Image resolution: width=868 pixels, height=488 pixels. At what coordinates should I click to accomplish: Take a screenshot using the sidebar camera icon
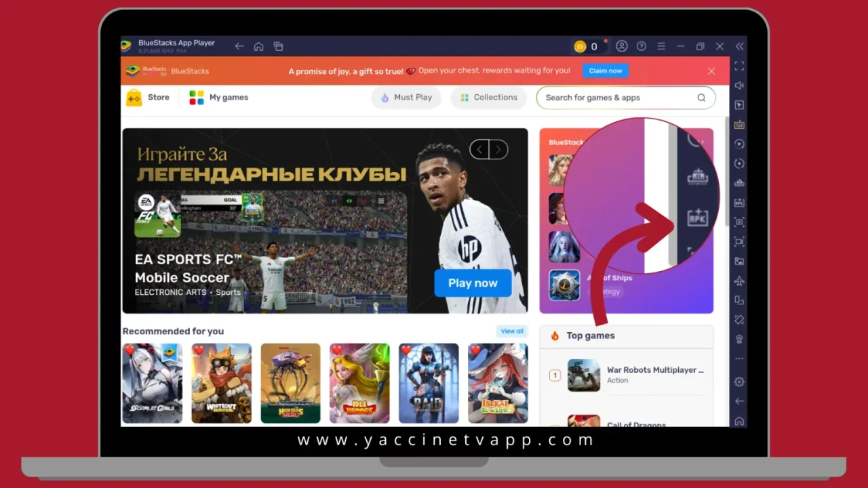pos(739,222)
